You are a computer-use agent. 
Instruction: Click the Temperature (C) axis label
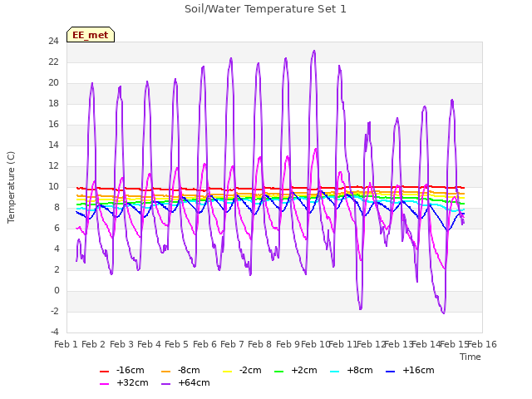coord(11,187)
